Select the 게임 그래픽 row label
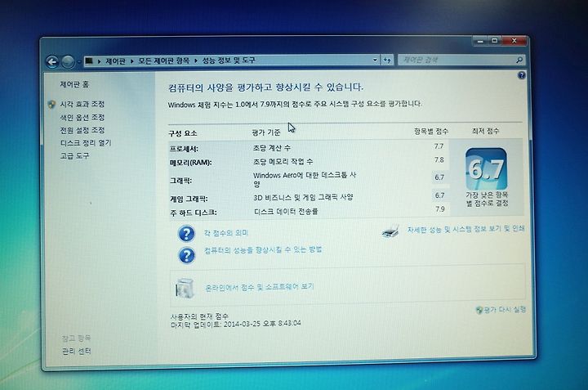The image size is (588, 390). (189, 199)
